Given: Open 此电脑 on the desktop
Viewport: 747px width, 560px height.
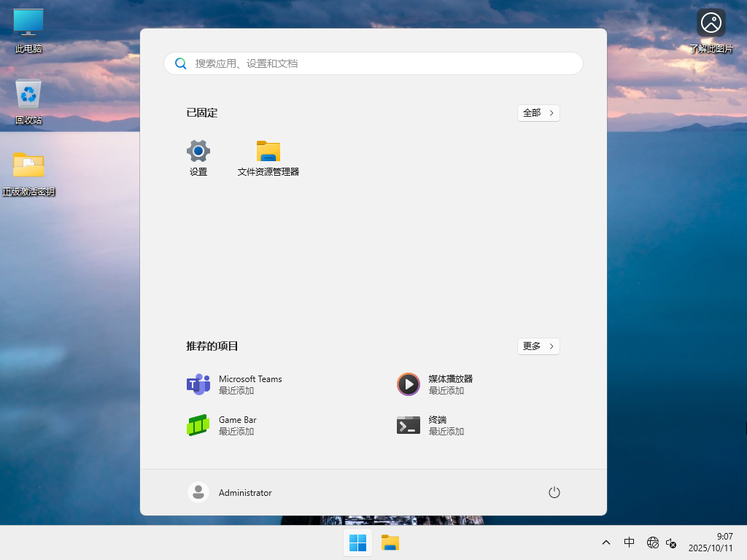Looking at the screenshot, I should (x=28, y=29).
